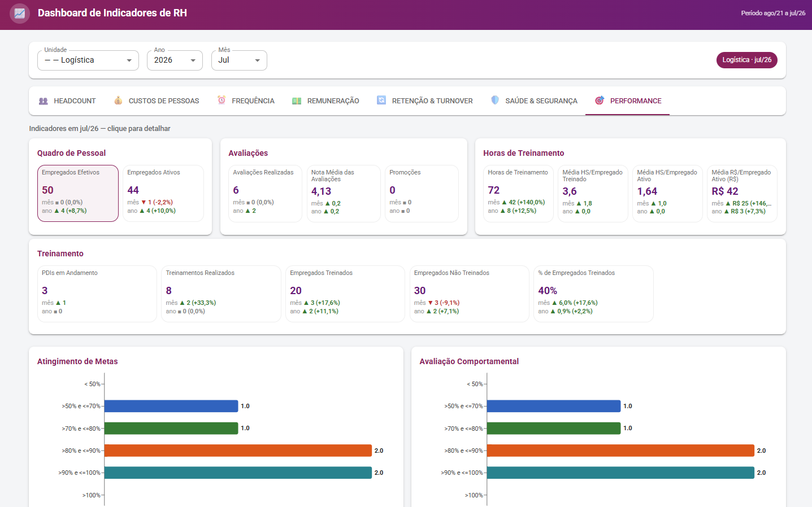Expand the Ano dropdown set to 2026
Image resolution: width=812 pixels, height=507 pixels.
[175, 60]
